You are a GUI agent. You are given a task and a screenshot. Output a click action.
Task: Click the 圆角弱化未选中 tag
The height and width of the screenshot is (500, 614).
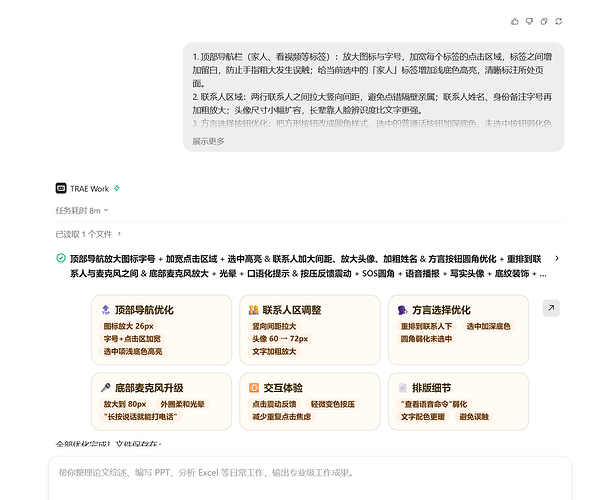coord(426,339)
